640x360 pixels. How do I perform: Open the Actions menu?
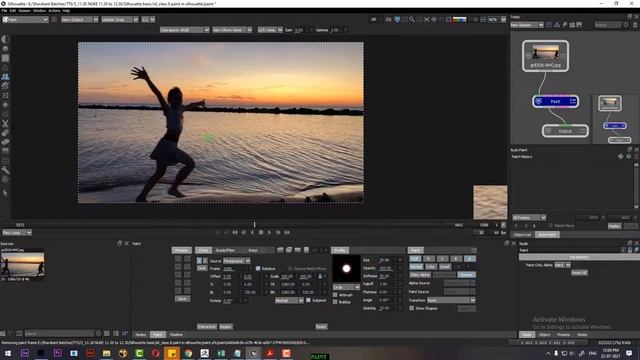tap(54, 11)
